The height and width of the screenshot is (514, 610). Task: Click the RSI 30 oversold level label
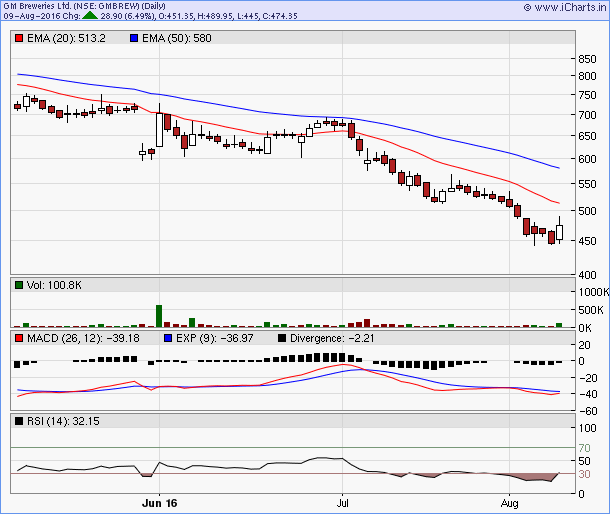click(x=584, y=474)
